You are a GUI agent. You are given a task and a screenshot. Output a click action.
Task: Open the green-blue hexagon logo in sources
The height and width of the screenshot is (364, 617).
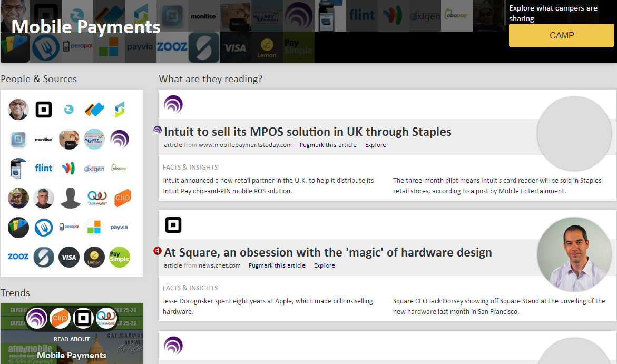click(x=120, y=110)
